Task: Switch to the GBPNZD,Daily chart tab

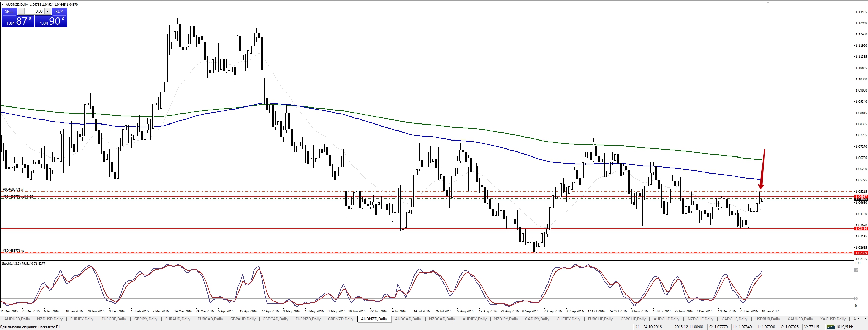Action: coord(341,319)
